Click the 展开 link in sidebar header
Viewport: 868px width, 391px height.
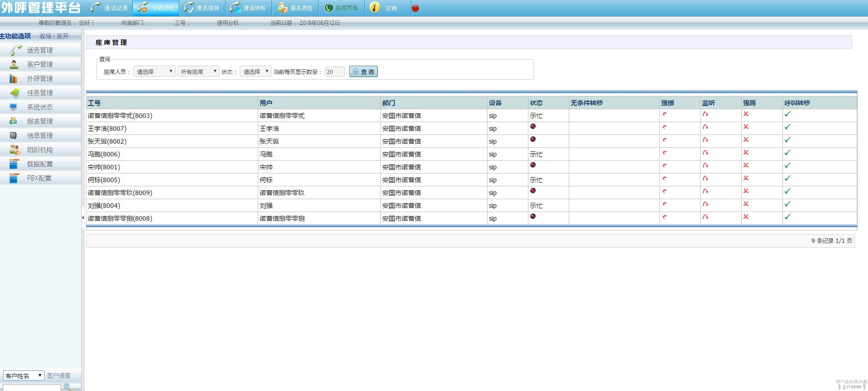[x=62, y=36]
